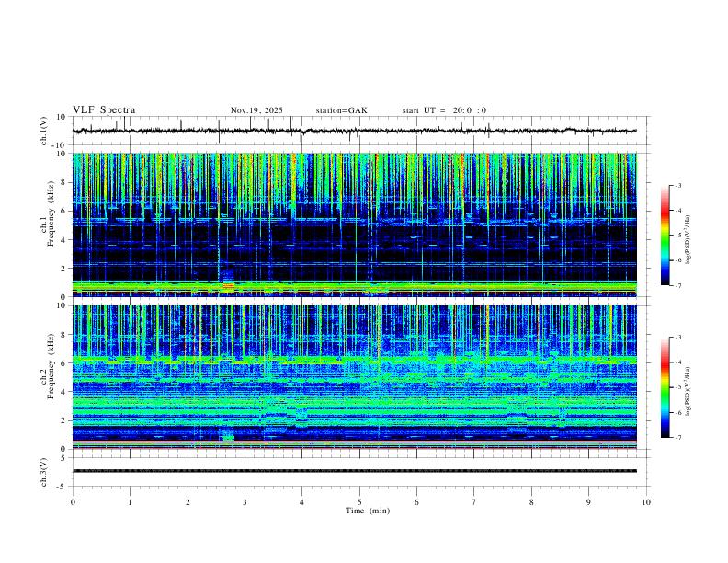Click the "5" tick on ch.3(V) axis

(64, 458)
